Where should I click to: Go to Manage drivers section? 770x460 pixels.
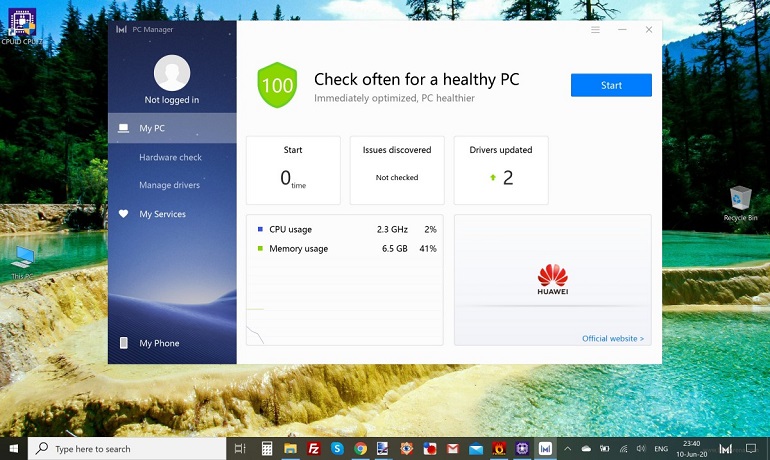[169, 185]
